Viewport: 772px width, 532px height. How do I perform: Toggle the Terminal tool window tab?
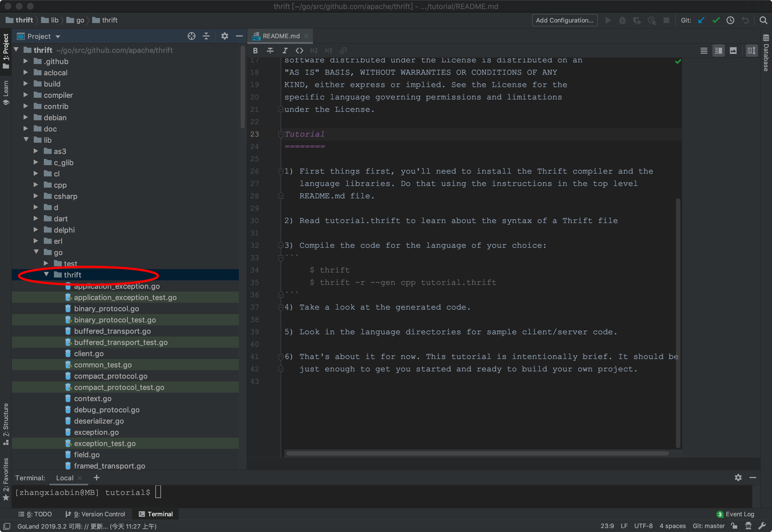(x=156, y=514)
